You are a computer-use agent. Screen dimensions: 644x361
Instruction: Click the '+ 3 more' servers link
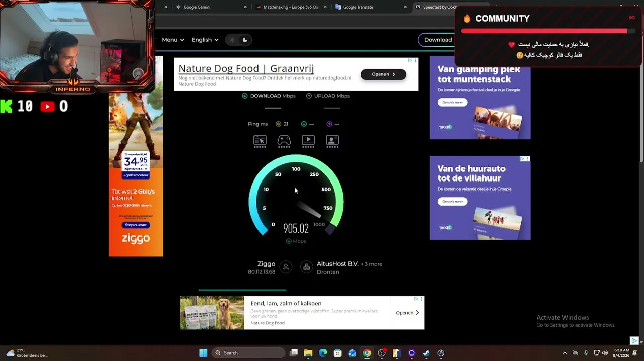point(371,264)
